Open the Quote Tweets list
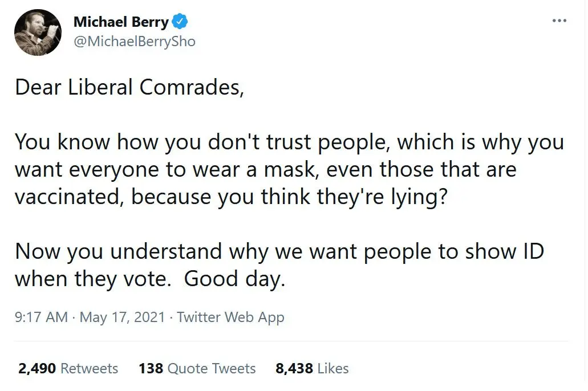This screenshot has height=391, width=588. point(212,369)
